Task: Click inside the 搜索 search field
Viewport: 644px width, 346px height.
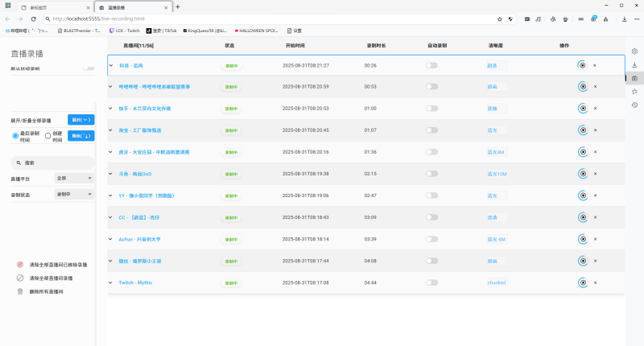Action: coord(56,162)
